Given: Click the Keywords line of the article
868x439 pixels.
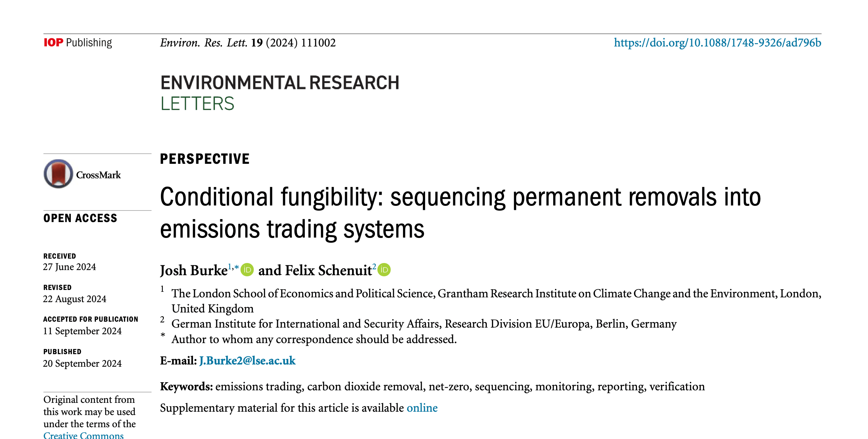Looking at the screenshot, I should pyautogui.click(x=432, y=386).
